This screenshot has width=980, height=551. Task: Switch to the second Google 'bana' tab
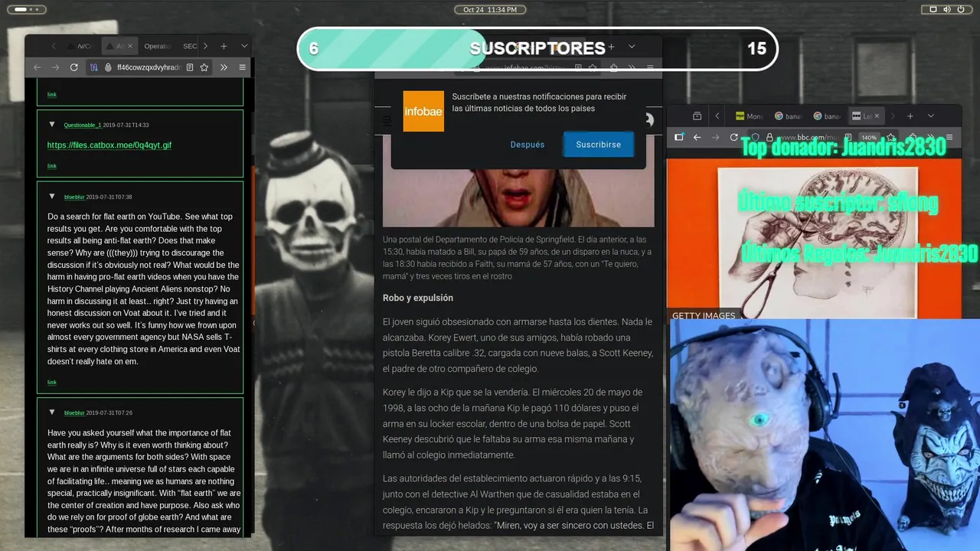tap(828, 116)
